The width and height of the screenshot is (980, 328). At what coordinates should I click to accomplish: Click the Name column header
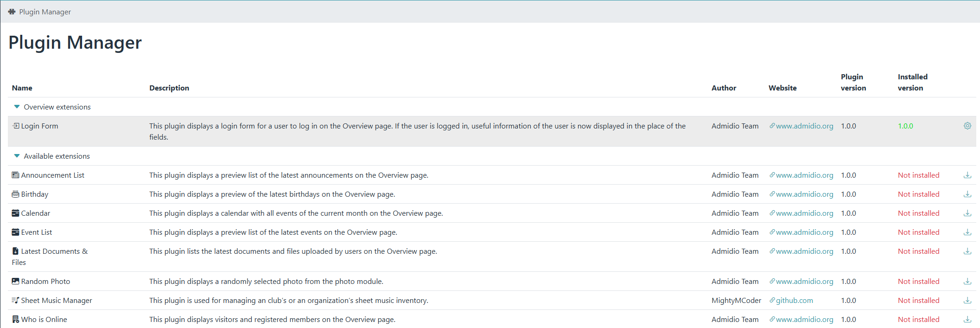[22, 88]
